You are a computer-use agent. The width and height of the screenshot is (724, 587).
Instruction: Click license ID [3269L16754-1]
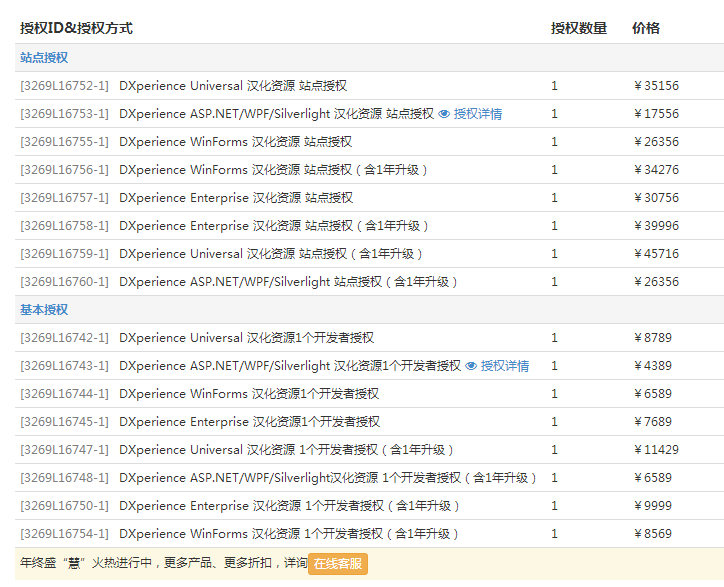point(64,534)
